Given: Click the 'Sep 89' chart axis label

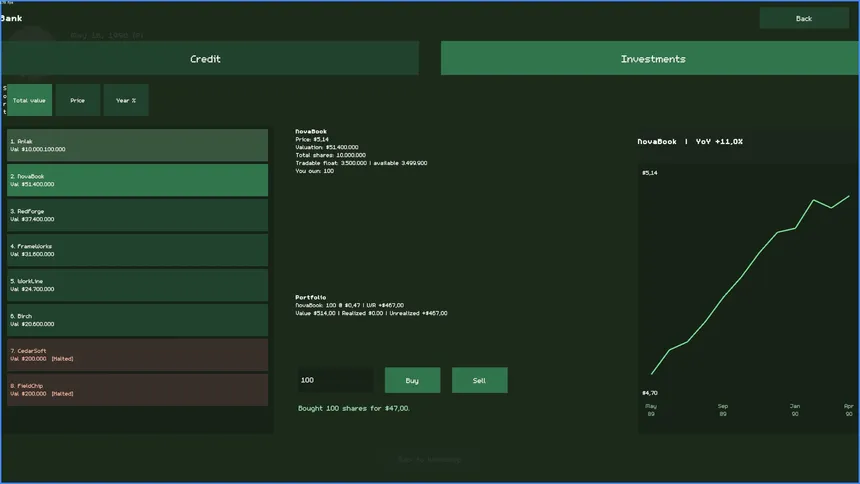Looking at the screenshot, I should coord(723,410).
